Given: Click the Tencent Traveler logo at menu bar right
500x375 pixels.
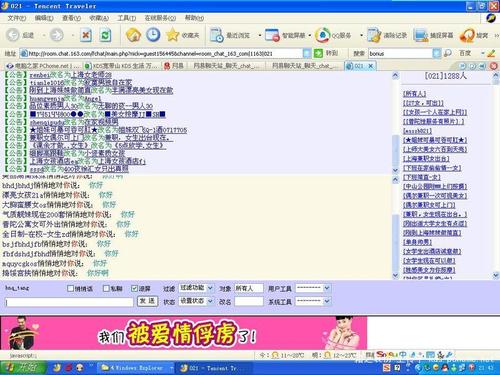Looking at the screenshot, I should point(491,18).
